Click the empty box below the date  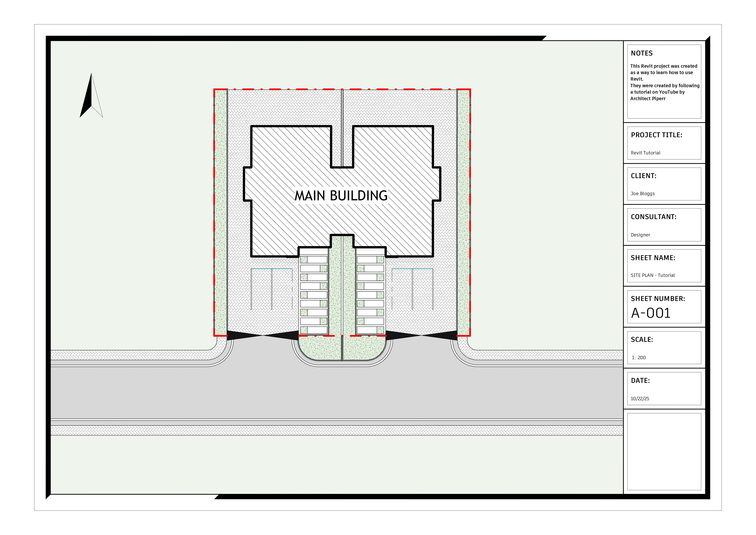point(664,452)
